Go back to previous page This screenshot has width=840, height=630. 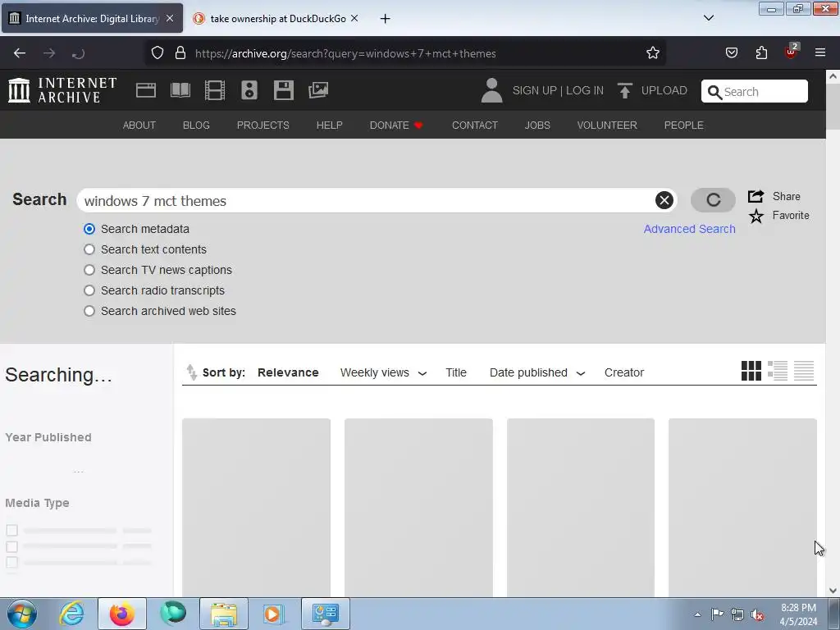click(20, 53)
